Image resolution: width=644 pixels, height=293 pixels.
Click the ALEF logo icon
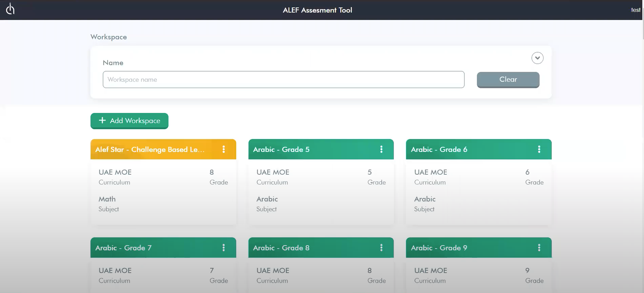10,9
